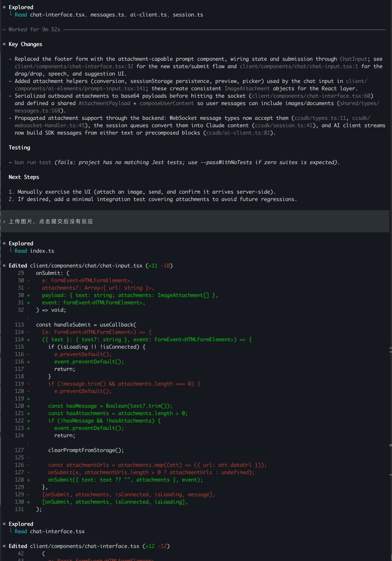Viewport: 392px width, 561px height.
Task: Click added line 'const hasMessage = Boolean(text?.trim());'
Action: click(x=110, y=406)
